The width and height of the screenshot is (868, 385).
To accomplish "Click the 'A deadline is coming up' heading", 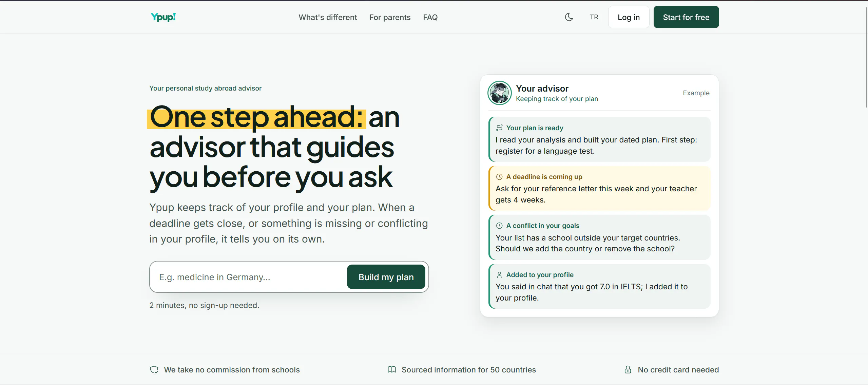I will [x=544, y=177].
